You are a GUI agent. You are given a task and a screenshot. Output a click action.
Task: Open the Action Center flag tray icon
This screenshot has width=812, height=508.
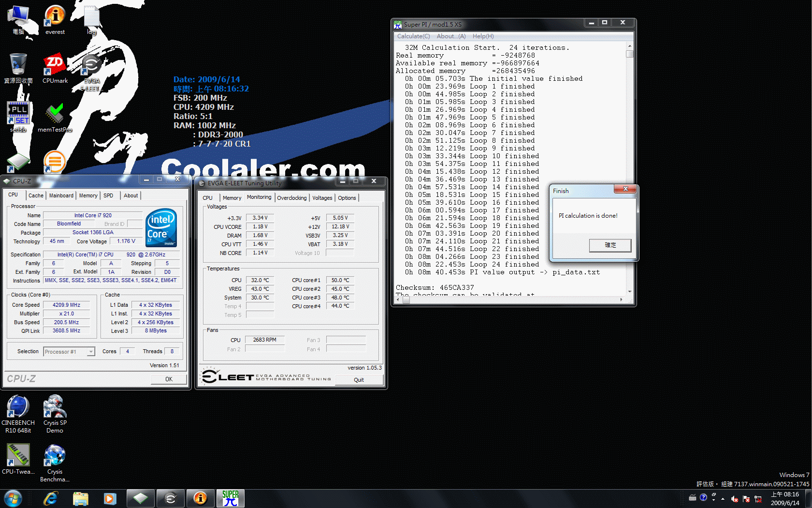(746, 499)
